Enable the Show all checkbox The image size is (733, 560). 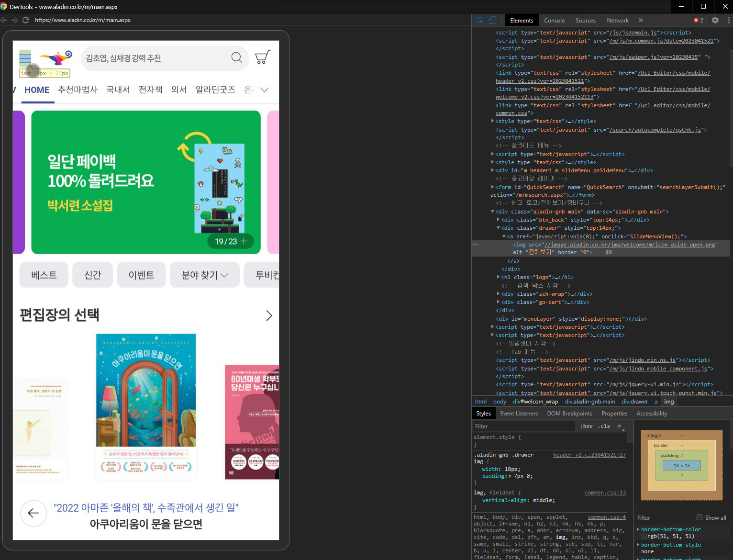(x=700, y=517)
